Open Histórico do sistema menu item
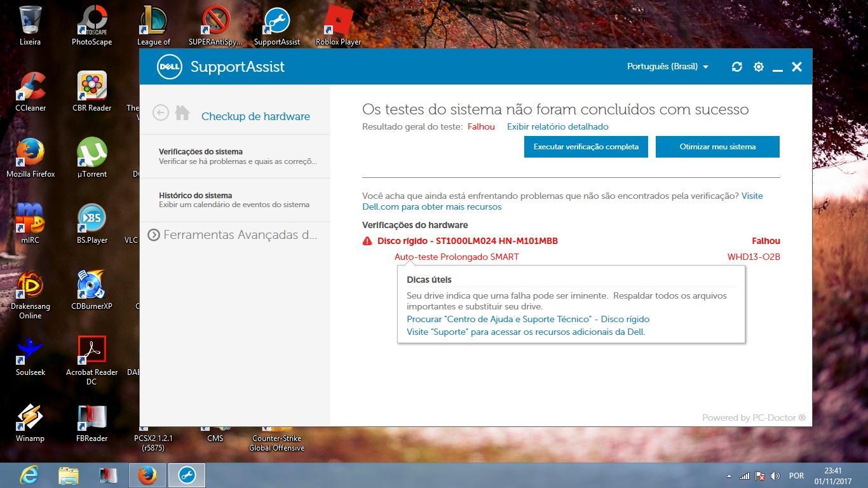This screenshot has width=868, height=488. click(x=235, y=200)
